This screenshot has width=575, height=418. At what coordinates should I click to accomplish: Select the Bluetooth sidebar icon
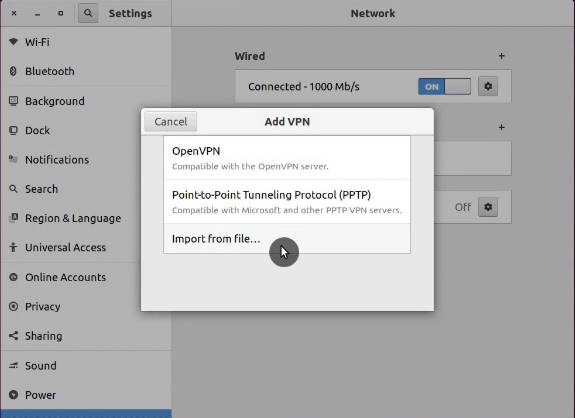click(13, 71)
